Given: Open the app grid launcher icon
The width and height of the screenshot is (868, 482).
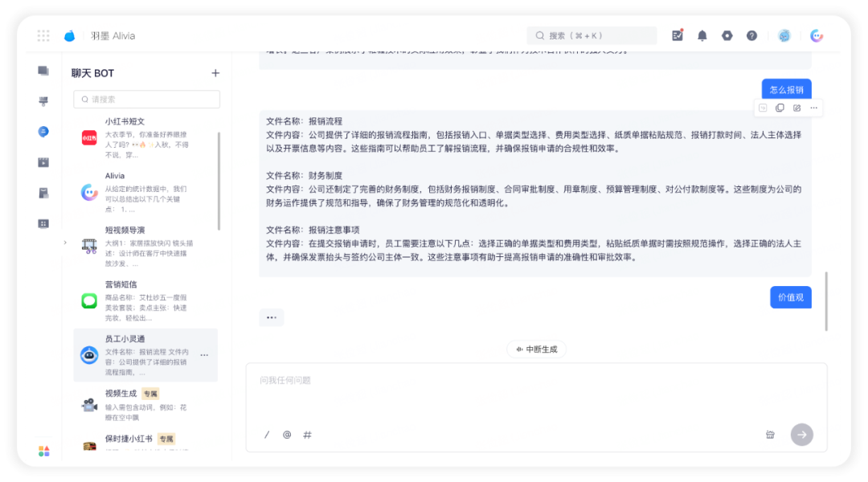Looking at the screenshot, I should 43,36.
